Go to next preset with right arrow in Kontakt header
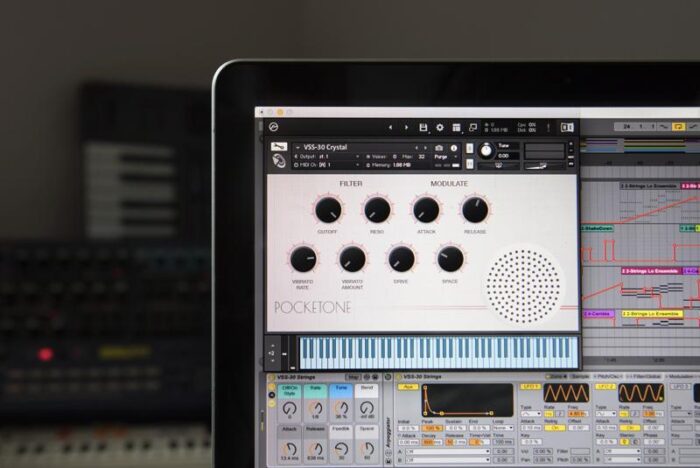Image resolution: width=700 pixels, height=468 pixels. (x=406, y=127)
